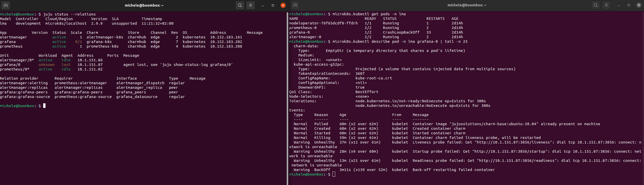Open a new tab in the left terminal
Screen dimensions: 644x185
click(6, 5)
